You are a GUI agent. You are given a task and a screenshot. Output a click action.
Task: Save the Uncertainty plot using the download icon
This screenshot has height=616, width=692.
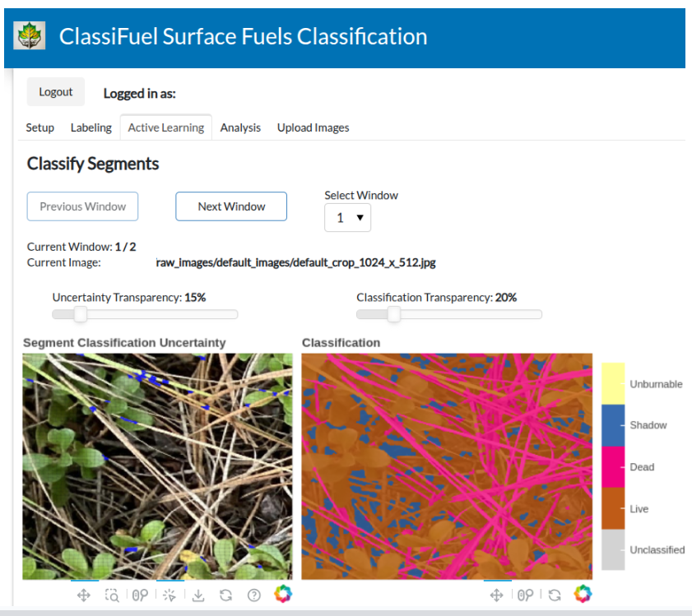pos(197,594)
